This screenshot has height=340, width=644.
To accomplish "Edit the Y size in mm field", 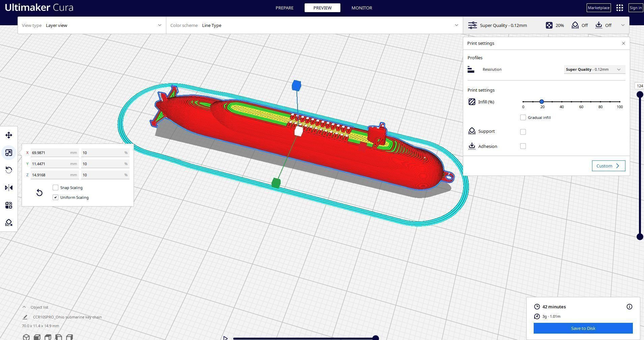I will click(x=54, y=164).
